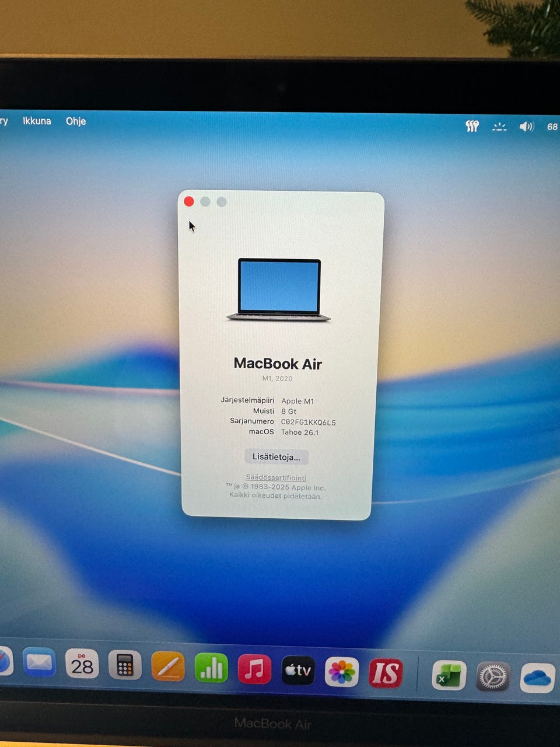The width and height of the screenshot is (560, 747).
Task: Click the Sarjanumero label
Action: tap(252, 421)
